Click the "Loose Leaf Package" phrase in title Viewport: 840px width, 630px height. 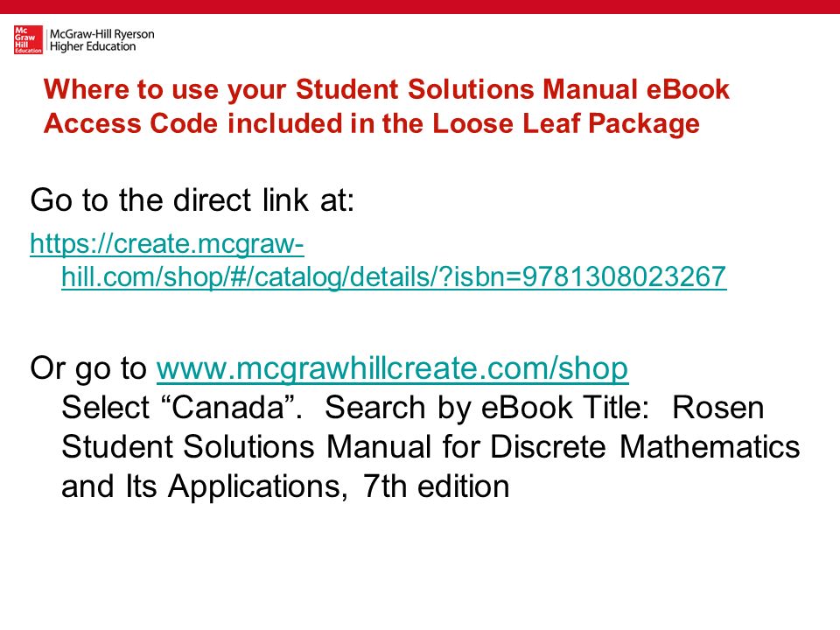[566, 123]
